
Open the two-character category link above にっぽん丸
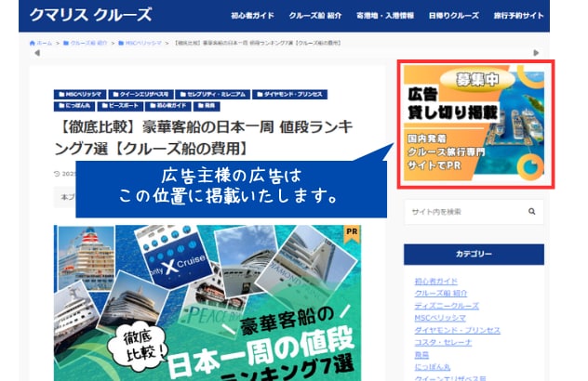[x=421, y=355]
